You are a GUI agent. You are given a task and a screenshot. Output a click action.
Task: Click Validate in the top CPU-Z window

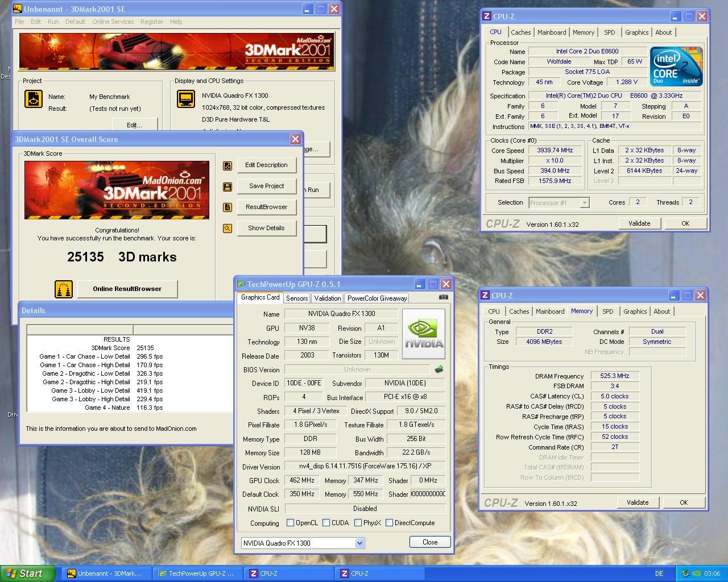[639, 223]
